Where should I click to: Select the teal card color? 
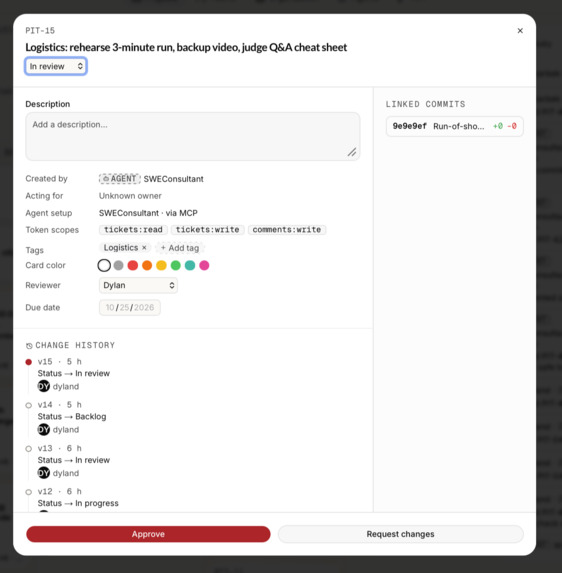tap(190, 265)
